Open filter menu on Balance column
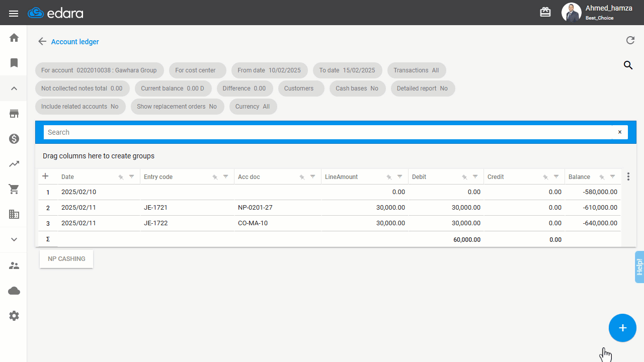Screen dimensions: 644x362 tap(613, 176)
